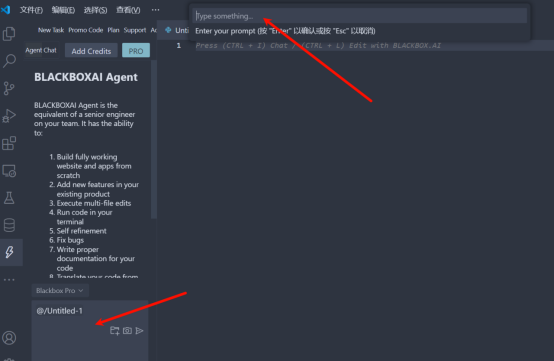Show additional views ellipsis in activity bar
Viewport: 554px width, 361px height.
click(9, 279)
